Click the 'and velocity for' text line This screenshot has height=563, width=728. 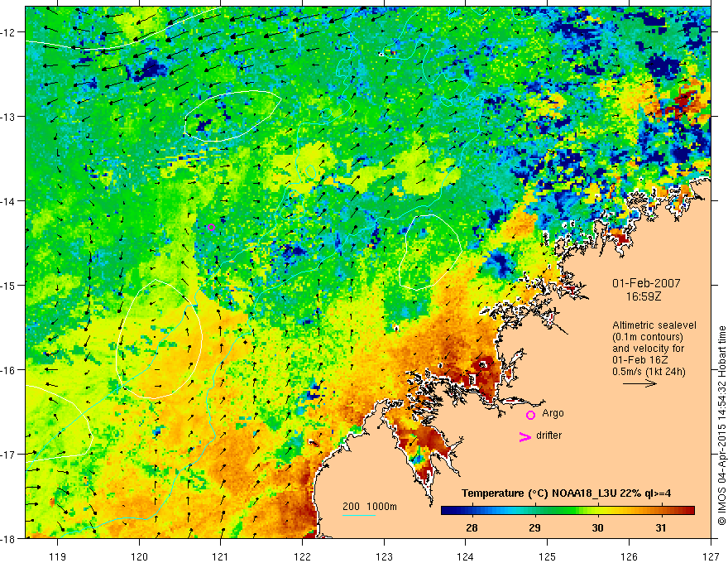coord(648,349)
